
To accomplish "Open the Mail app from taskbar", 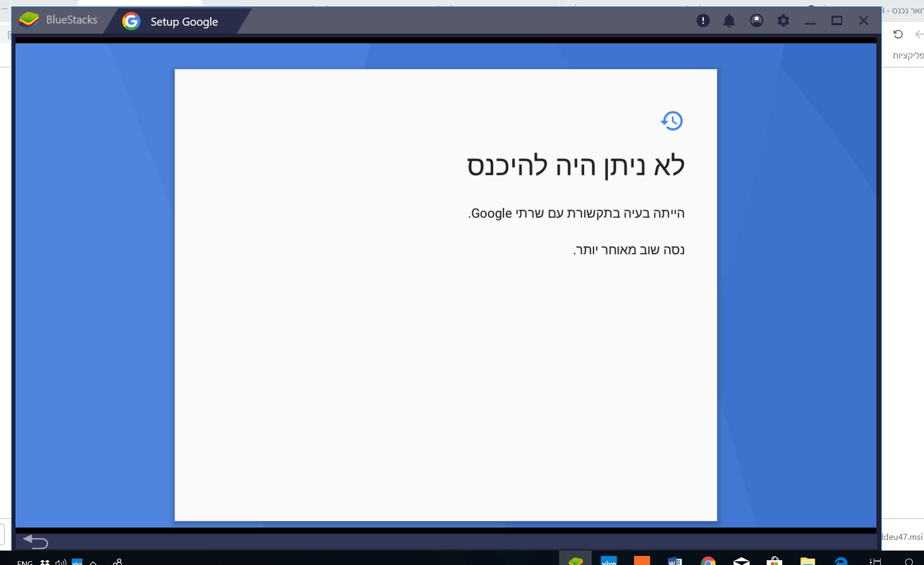I will pyautogui.click(x=741, y=561).
